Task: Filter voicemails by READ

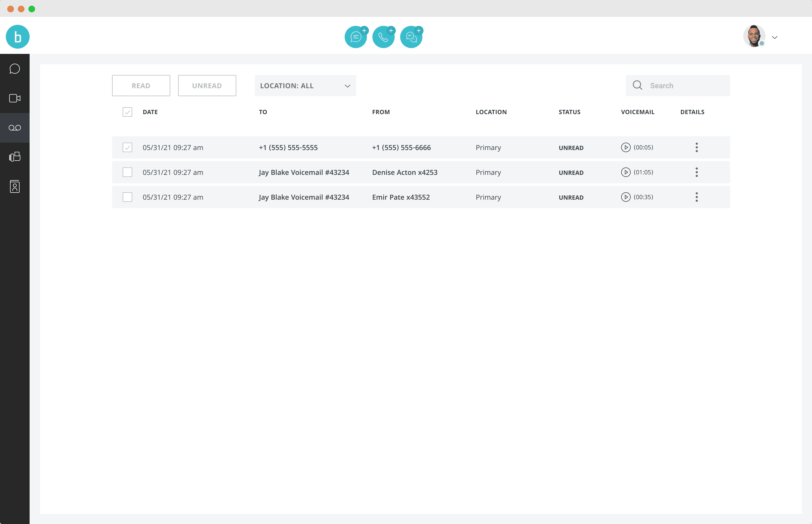Action: point(141,86)
